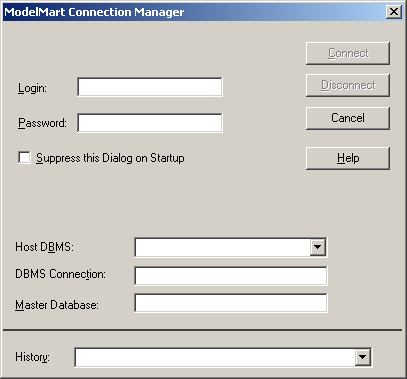Expand the Host DBMS dropdown arrow
The width and height of the screenshot is (407, 379).
coord(318,247)
